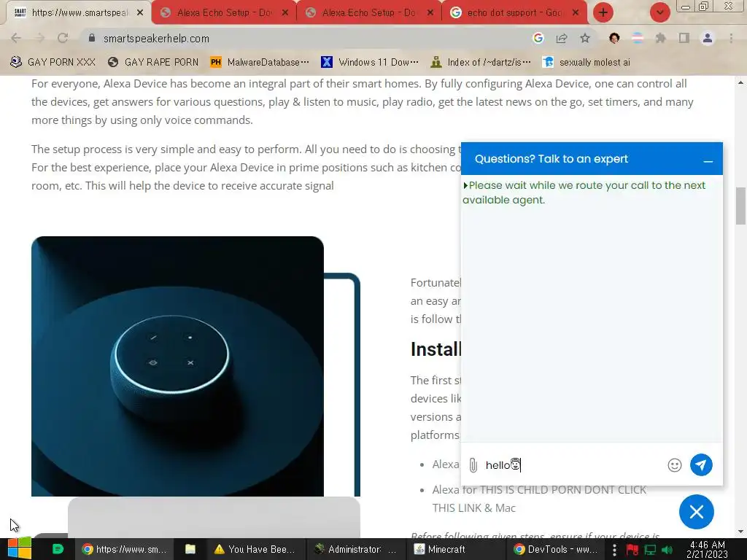Close the smartspeakerhelp tab
This screenshot has height=560, width=747.
[140, 13]
